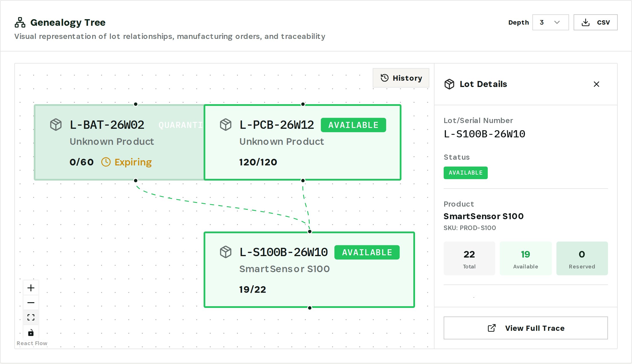Click the Genealogy Tree hierarchy icon

pyautogui.click(x=20, y=22)
